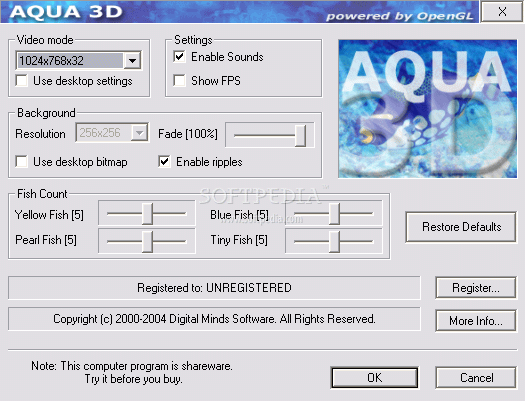Click the 'Fade [100%]' label
The image size is (525, 401).
(x=188, y=134)
